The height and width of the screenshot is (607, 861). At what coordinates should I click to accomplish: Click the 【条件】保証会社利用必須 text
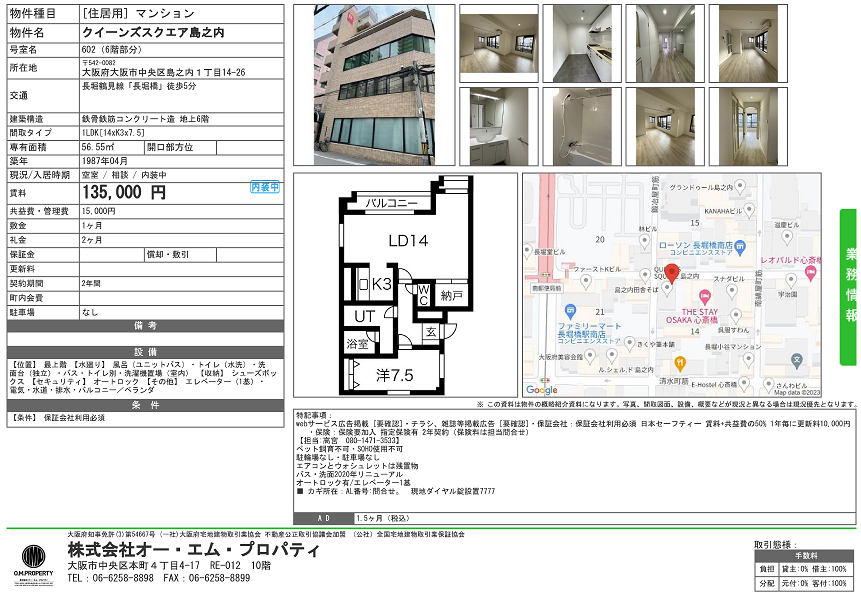(58, 418)
